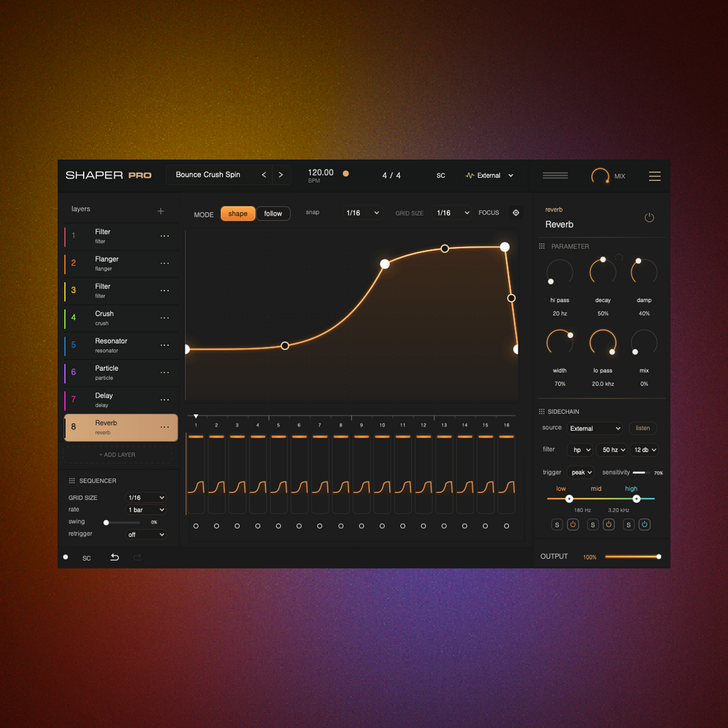
Task: Open the 12 db filter slope dropdown
Action: 644,450
